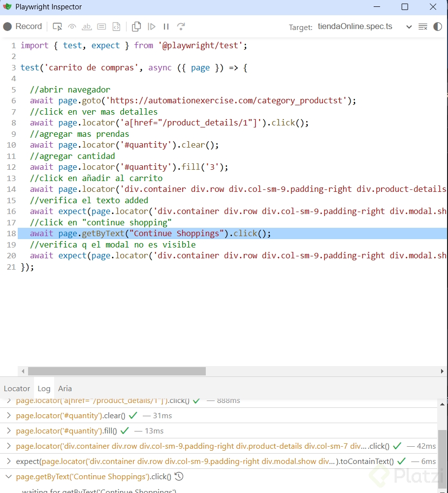The height and width of the screenshot is (493, 448).
Task: Expand the toContainText() log entry
Action: (x=9, y=461)
